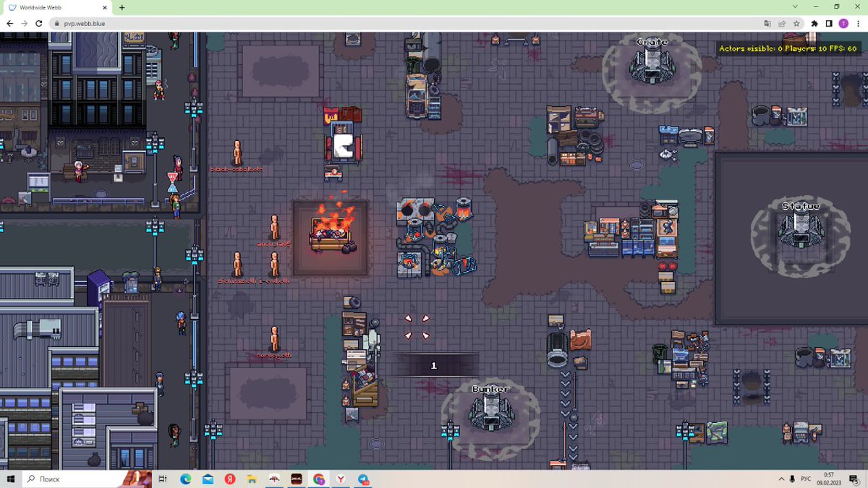
Task: Expand the tab search chevron
Action: coord(795,7)
